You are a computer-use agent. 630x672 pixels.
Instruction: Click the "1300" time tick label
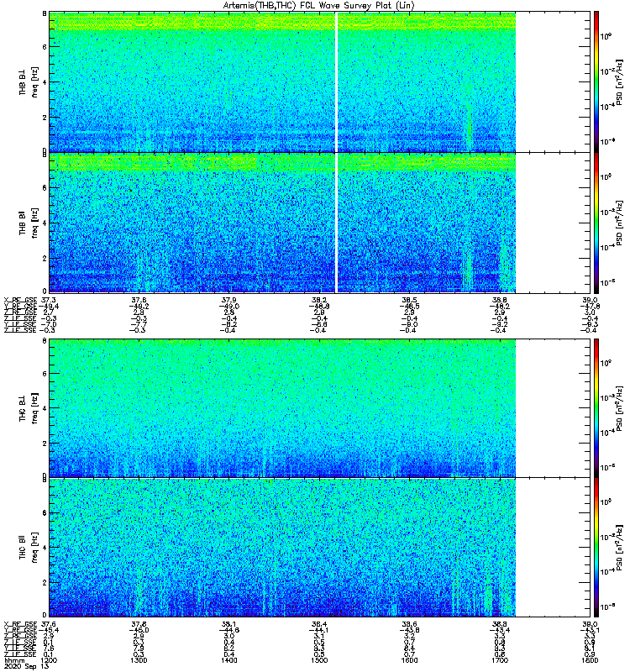coord(139,660)
